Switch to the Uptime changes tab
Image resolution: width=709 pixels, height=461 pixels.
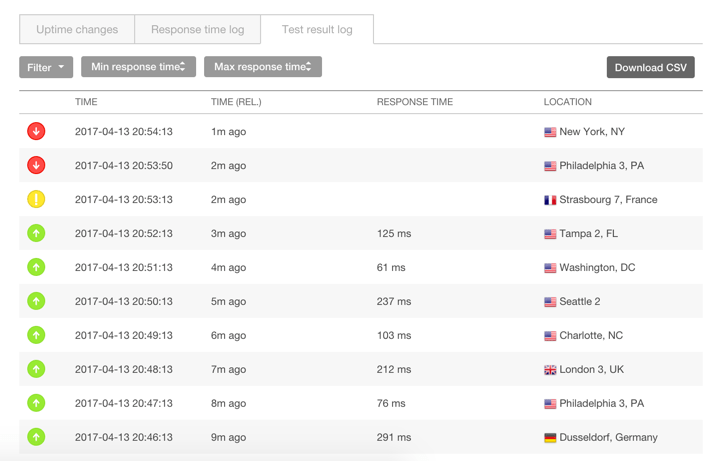[77, 30]
